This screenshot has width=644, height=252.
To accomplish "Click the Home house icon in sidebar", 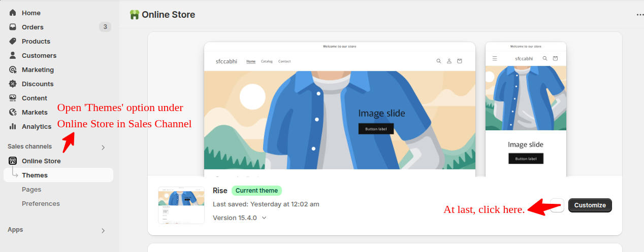I will [x=13, y=13].
